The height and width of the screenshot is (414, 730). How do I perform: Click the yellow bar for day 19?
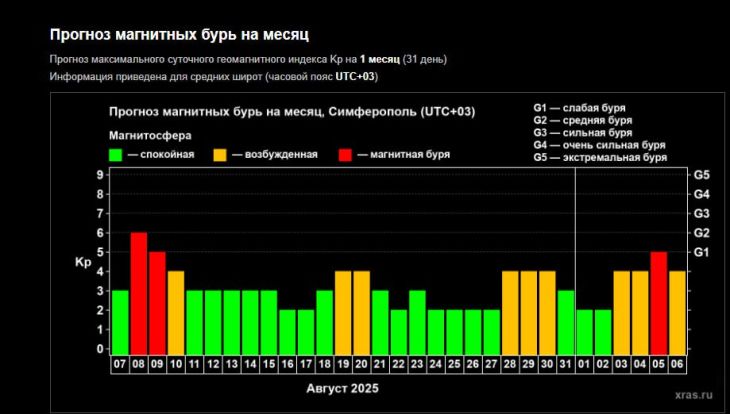pos(343,311)
